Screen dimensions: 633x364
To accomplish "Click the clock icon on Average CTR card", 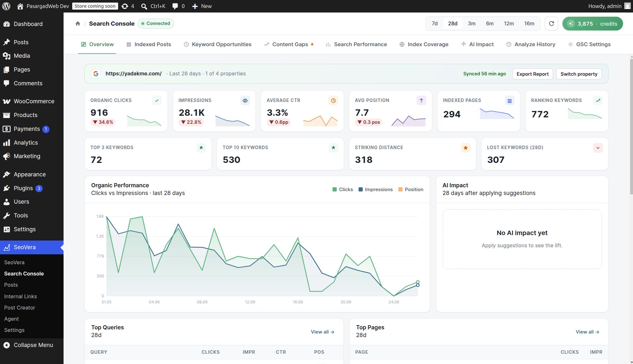I will (333, 100).
